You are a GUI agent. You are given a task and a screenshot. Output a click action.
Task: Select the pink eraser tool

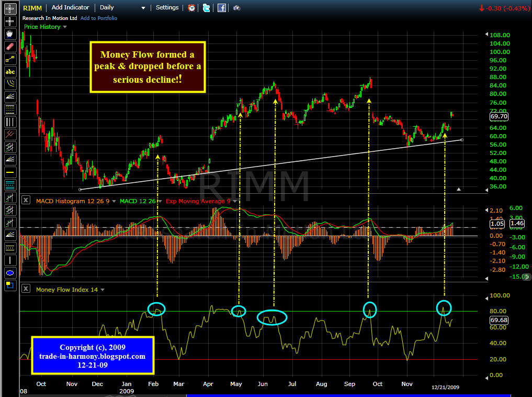(10, 47)
